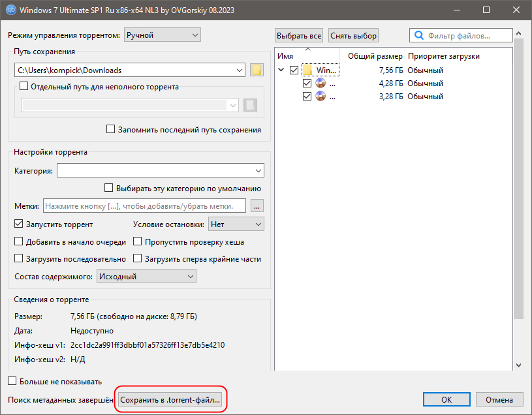Click 'Сохранить в .torrent-файл...' button
Viewport: 532px width, 415px height.
tap(170, 400)
